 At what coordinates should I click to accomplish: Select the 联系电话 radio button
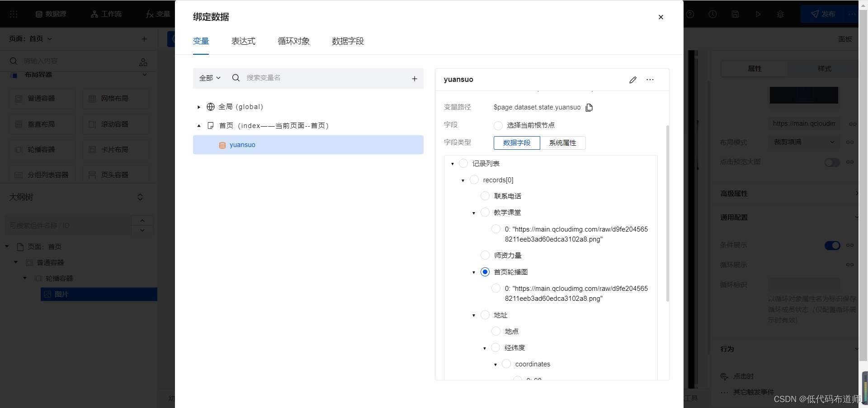coord(485,196)
